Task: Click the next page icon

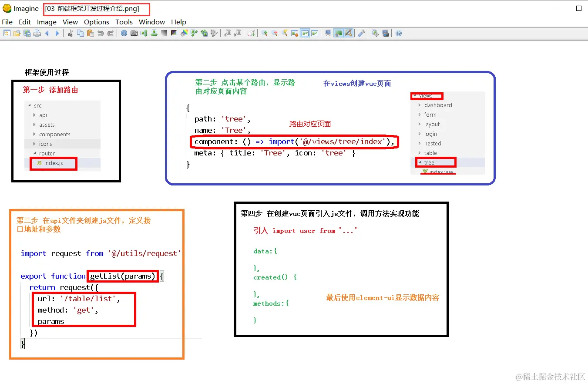Action: [x=238, y=33]
